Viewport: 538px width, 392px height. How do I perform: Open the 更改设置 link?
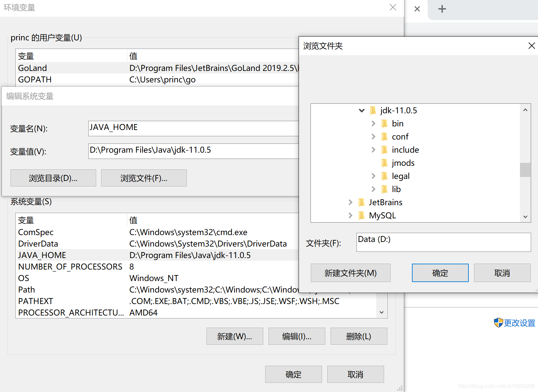pyautogui.click(x=519, y=323)
